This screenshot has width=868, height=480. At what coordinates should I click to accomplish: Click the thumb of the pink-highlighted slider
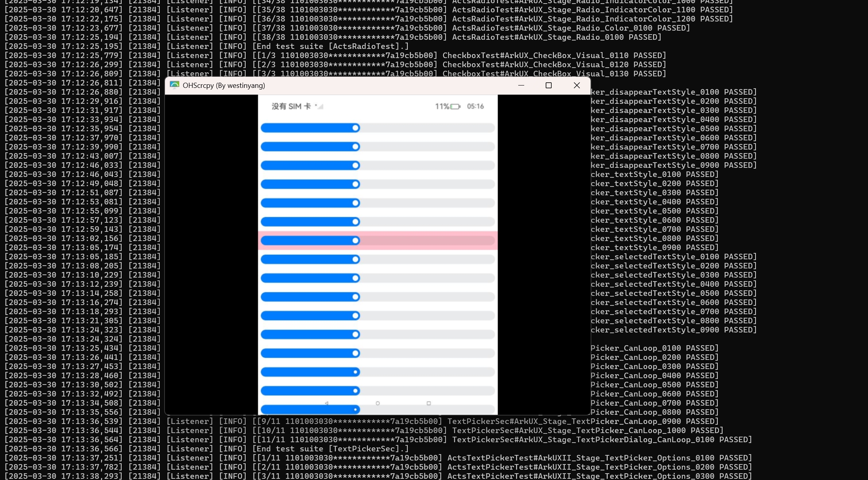(356, 241)
